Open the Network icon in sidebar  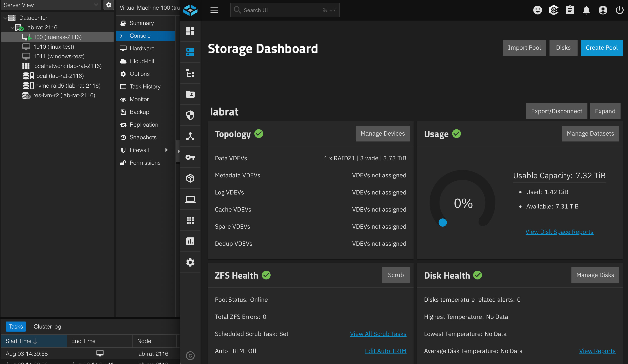point(190,136)
